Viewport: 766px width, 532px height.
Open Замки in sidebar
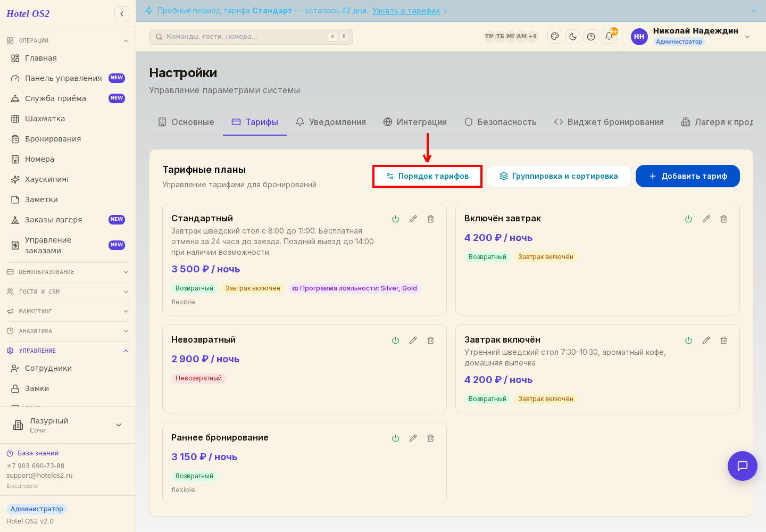click(68, 388)
